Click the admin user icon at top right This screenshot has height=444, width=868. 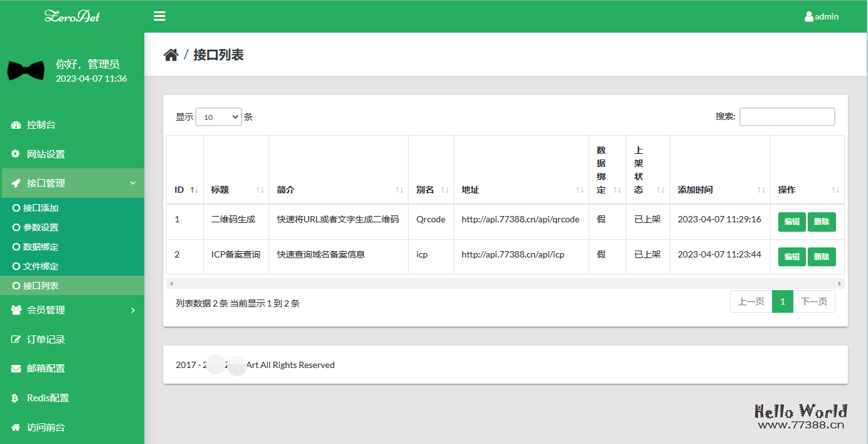pos(808,16)
